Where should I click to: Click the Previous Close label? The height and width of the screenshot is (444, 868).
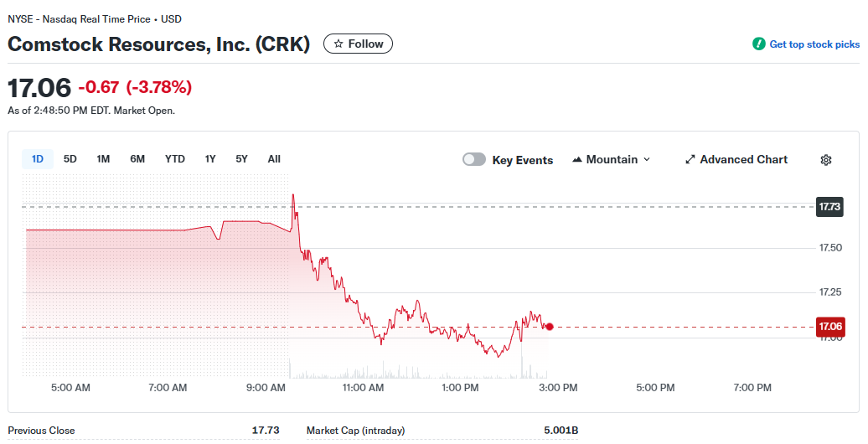41,430
